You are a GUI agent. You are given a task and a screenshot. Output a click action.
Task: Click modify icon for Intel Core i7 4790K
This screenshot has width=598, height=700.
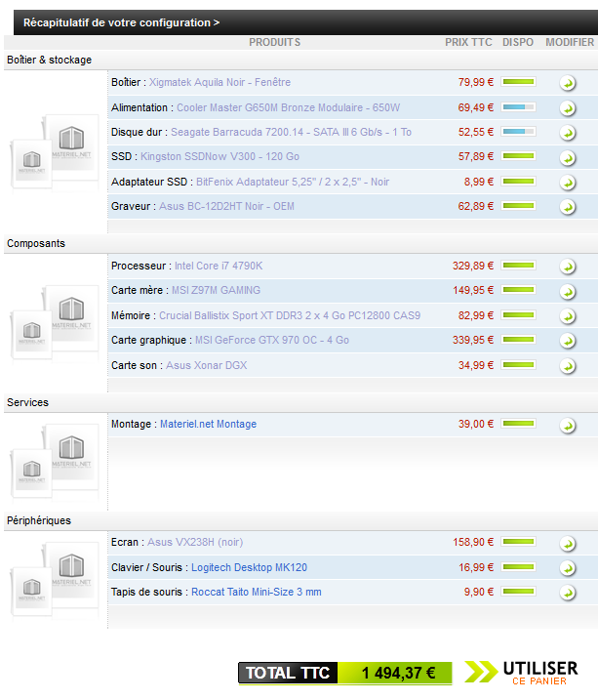click(x=568, y=267)
